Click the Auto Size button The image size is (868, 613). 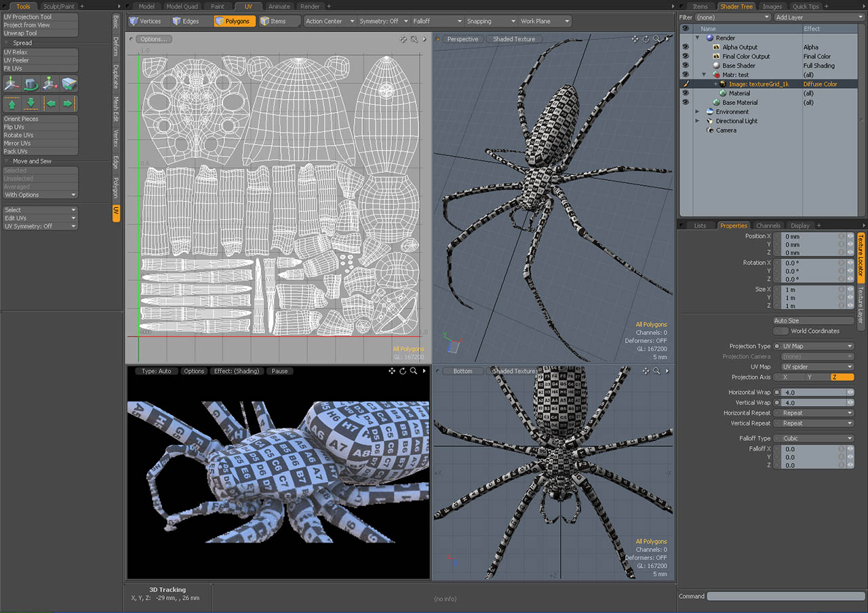point(813,321)
